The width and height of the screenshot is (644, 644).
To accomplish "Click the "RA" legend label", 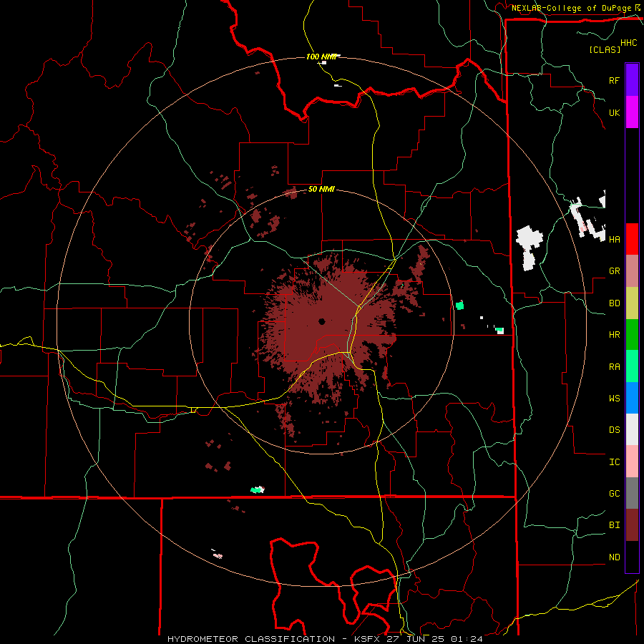I will (614, 367).
